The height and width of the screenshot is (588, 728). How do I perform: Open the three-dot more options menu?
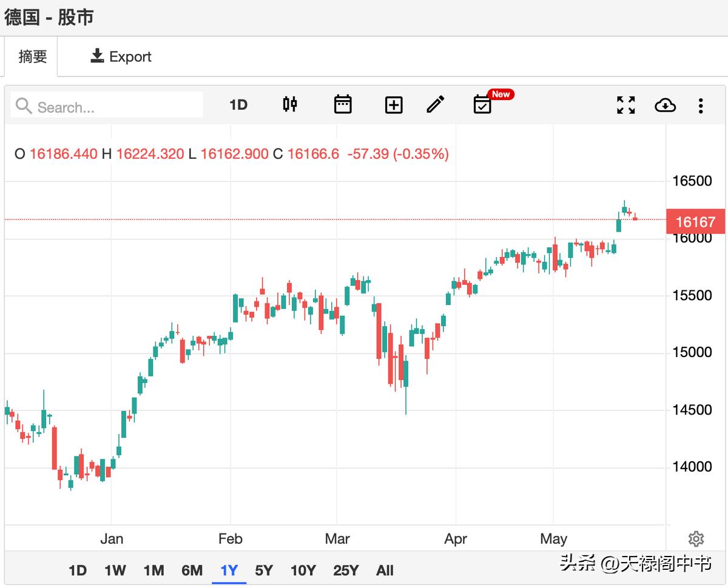[701, 105]
